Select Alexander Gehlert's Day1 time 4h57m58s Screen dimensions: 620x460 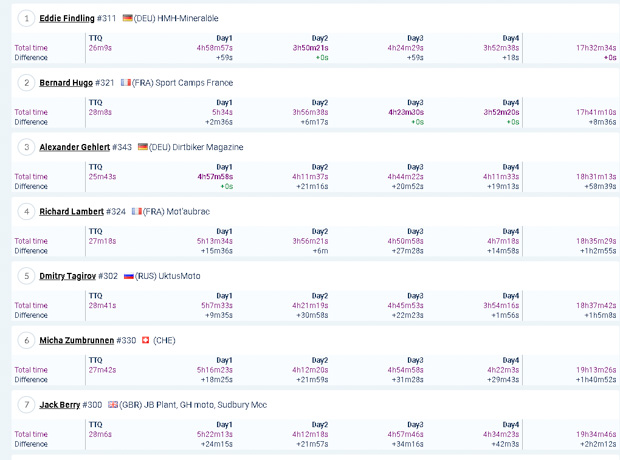pos(215,177)
